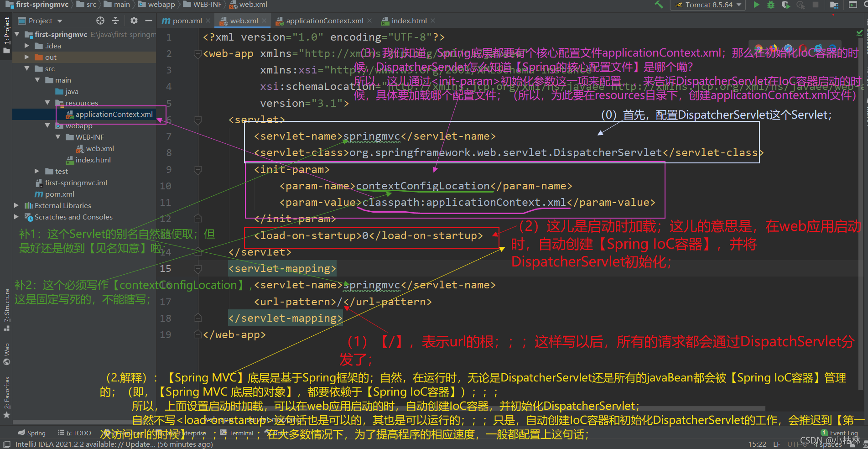Click the Project Structure icon in the top toolbar

coord(834,5)
